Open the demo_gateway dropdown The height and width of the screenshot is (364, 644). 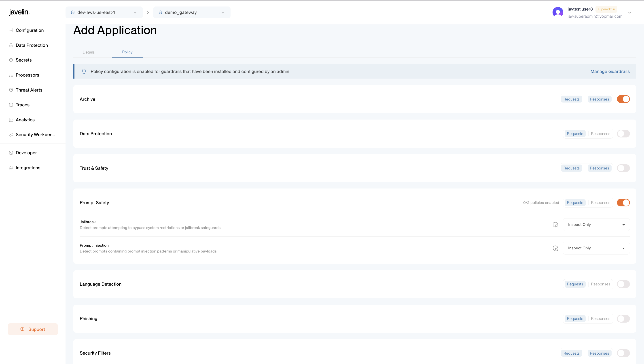coord(192,13)
